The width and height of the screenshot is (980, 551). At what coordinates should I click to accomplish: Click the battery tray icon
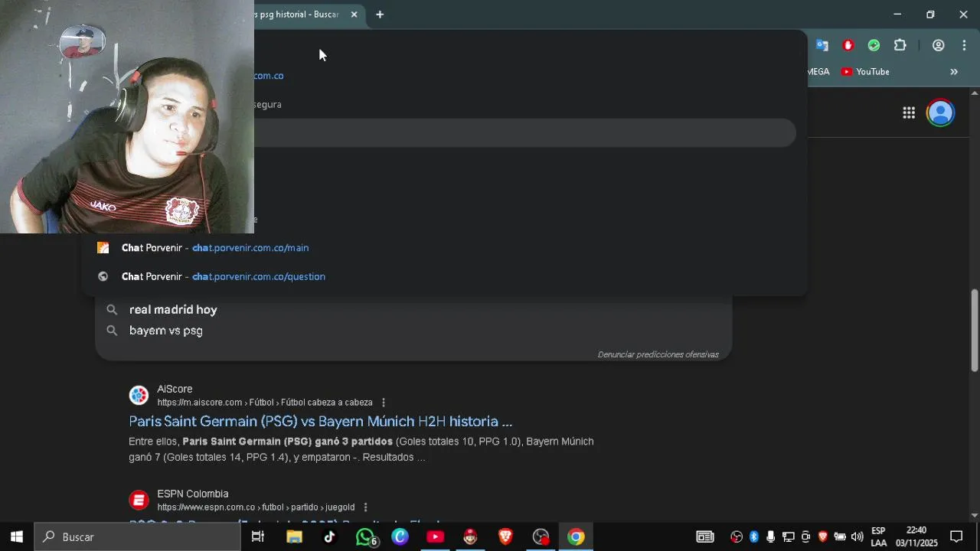[840, 536]
